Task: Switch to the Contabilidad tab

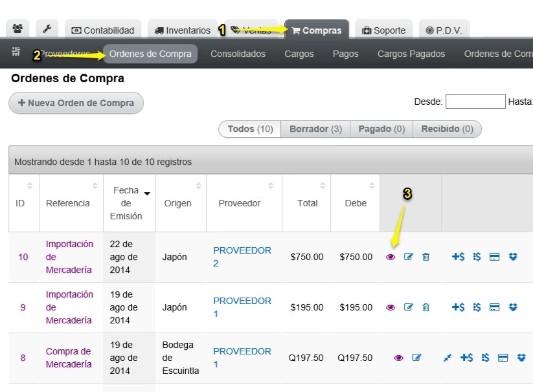Action: tap(103, 30)
